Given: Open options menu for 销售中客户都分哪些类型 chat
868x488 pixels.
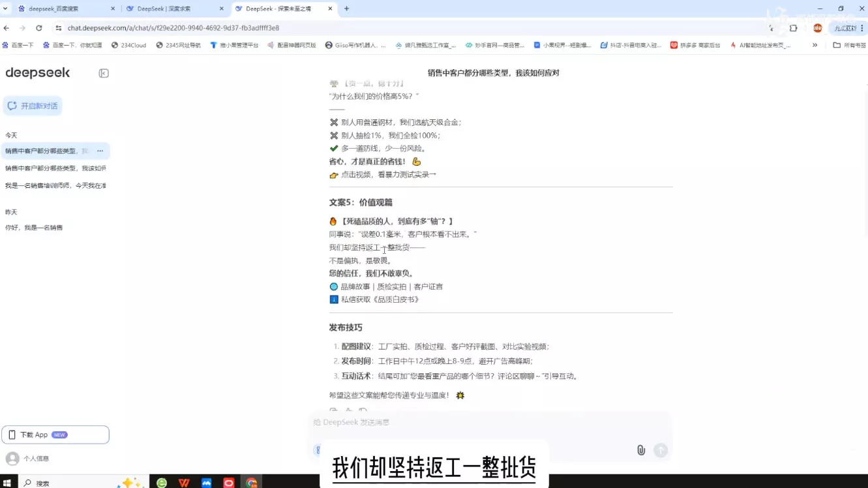Looking at the screenshot, I should (100, 151).
